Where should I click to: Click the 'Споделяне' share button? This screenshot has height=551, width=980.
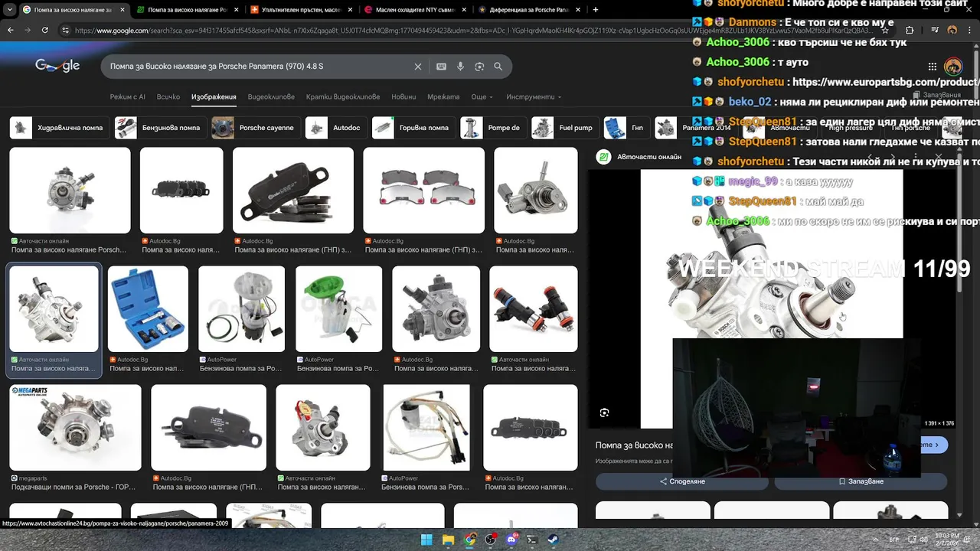point(682,481)
